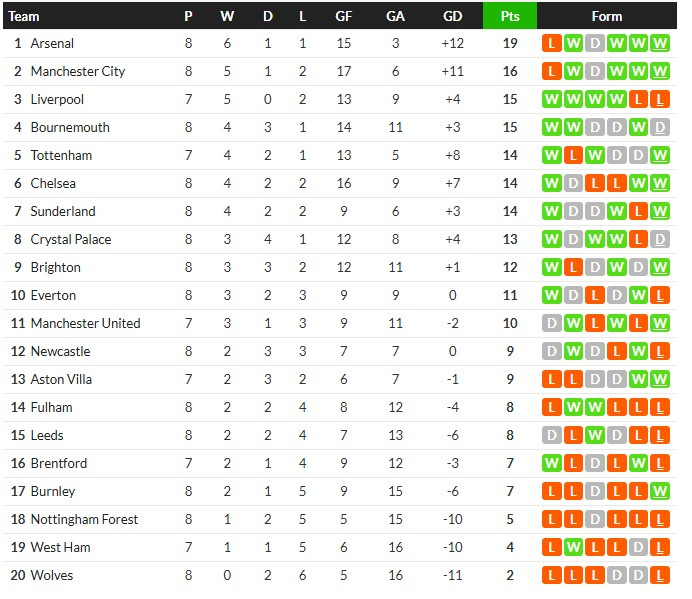Click Tottenham's only loss badge in Form

(x=573, y=155)
